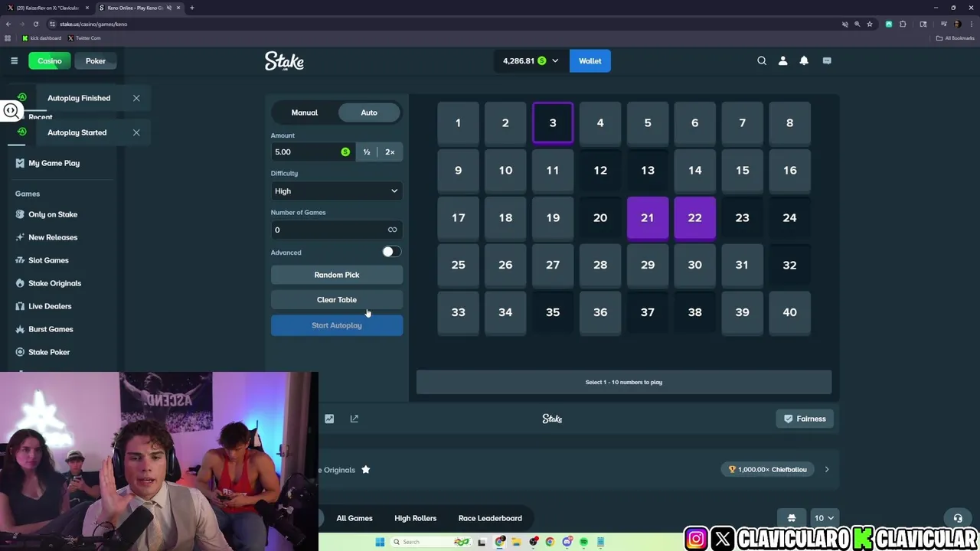Select keno number 40
The width and height of the screenshot is (980, 551).
point(789,312)
